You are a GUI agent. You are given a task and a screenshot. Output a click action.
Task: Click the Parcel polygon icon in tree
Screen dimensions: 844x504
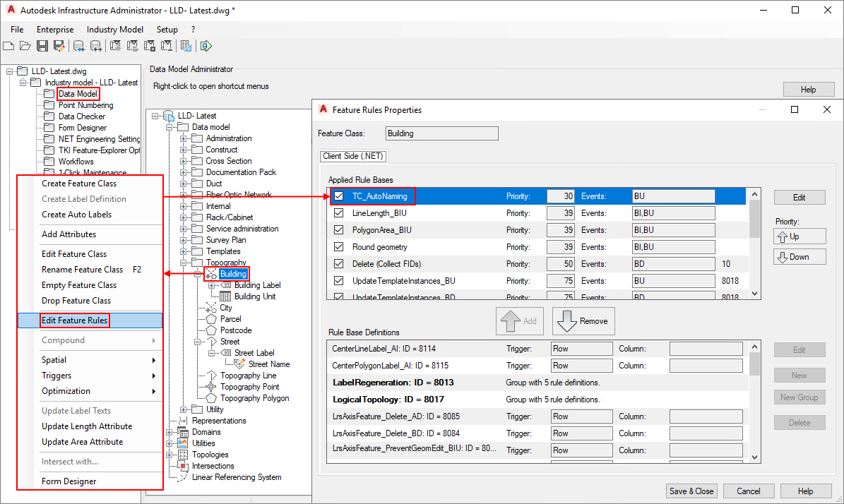pos(211,320)
